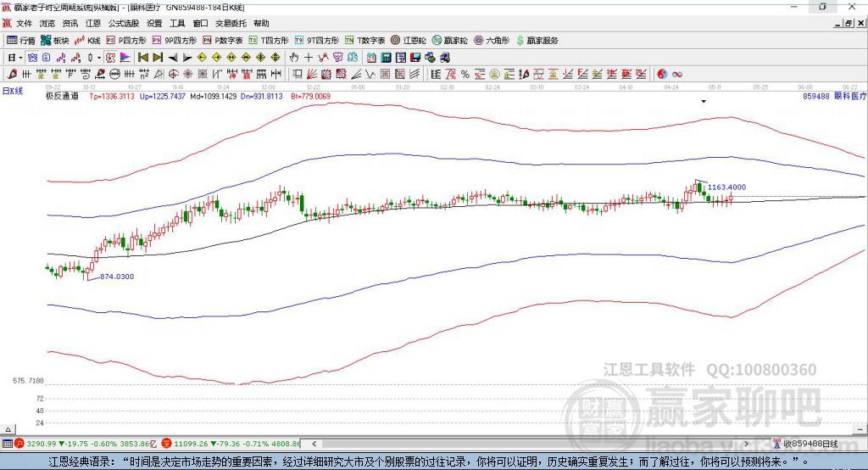Select the crosshair cursor tool
868x470 pixels.
[x=309, y=58]
